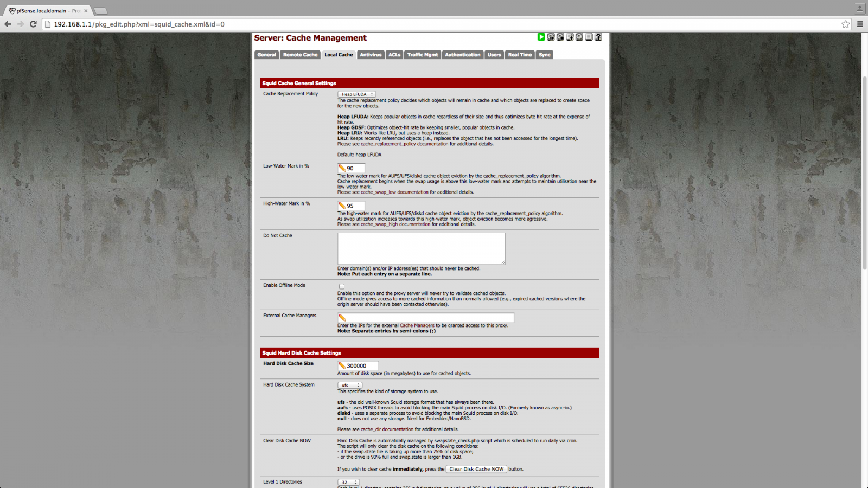Go back with browser back arrow

pos(8,24)
